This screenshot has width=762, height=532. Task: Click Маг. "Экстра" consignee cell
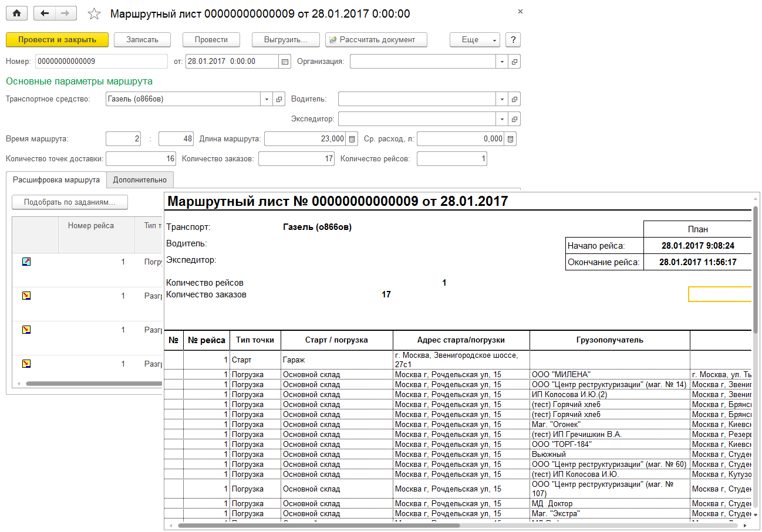coord(610,513)
